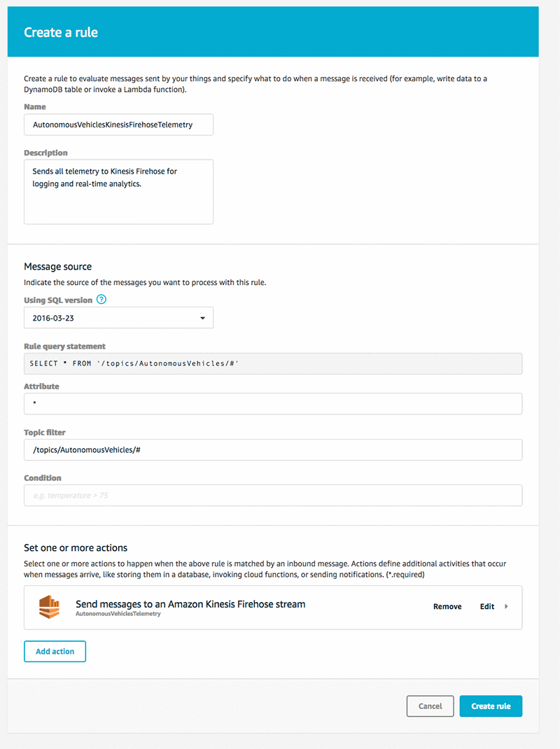Edit the Kinesis Firehose action
560x749 pixels.
pos(487,606)
